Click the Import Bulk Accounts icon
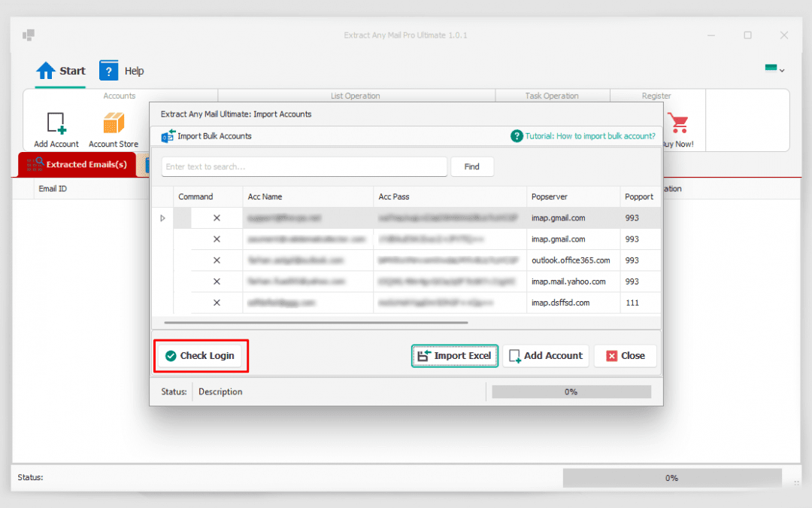This screenshot has width=812, height=508. click(x=168, y=136)
